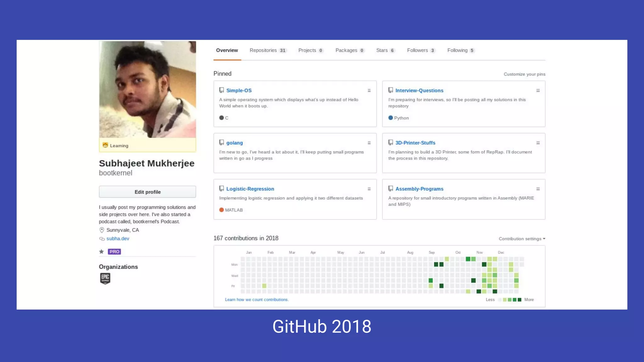Click the bootkernel username text
644x362 pixels.
[x=115, y=173]
